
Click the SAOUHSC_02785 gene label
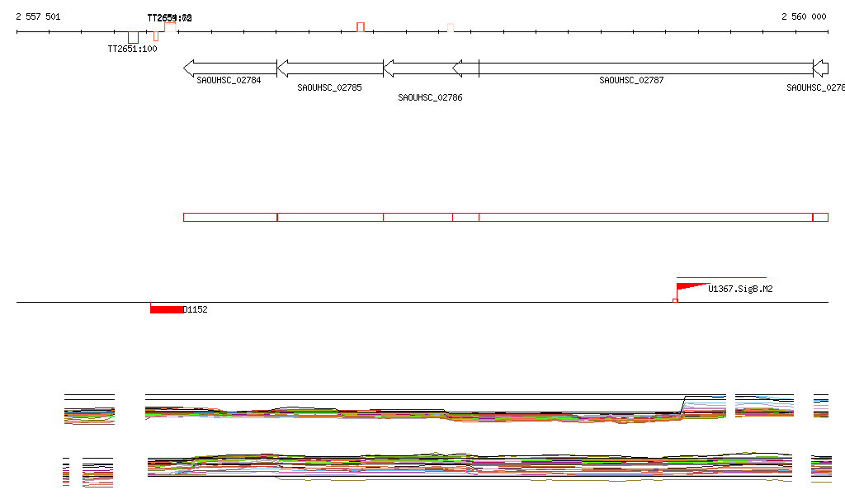click(329, 87)
